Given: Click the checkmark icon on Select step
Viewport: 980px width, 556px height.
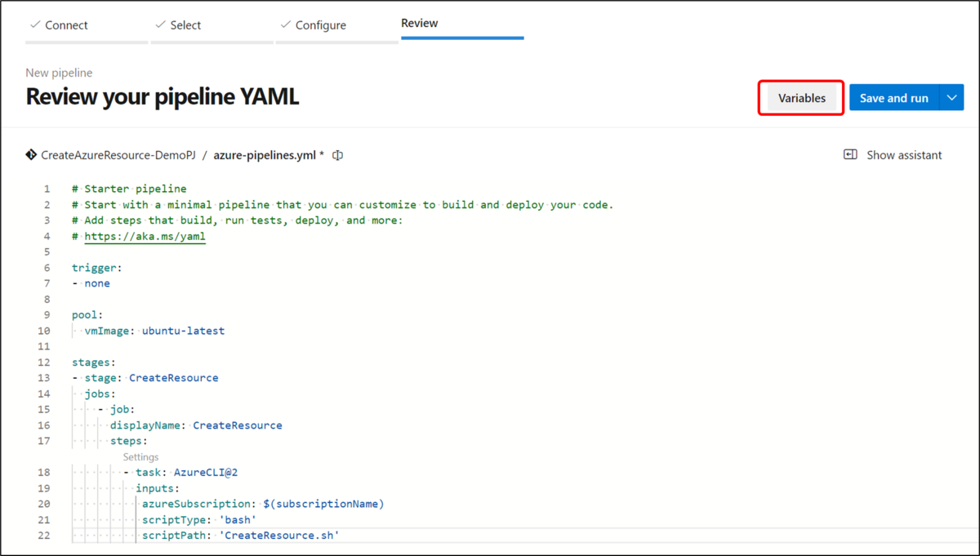Looking at the screenshot, I should (x=160, y=25).
